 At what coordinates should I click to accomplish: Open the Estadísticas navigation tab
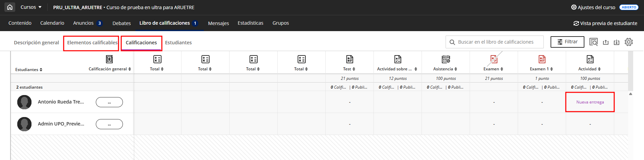pyautogui.click(x=250, y=23)
